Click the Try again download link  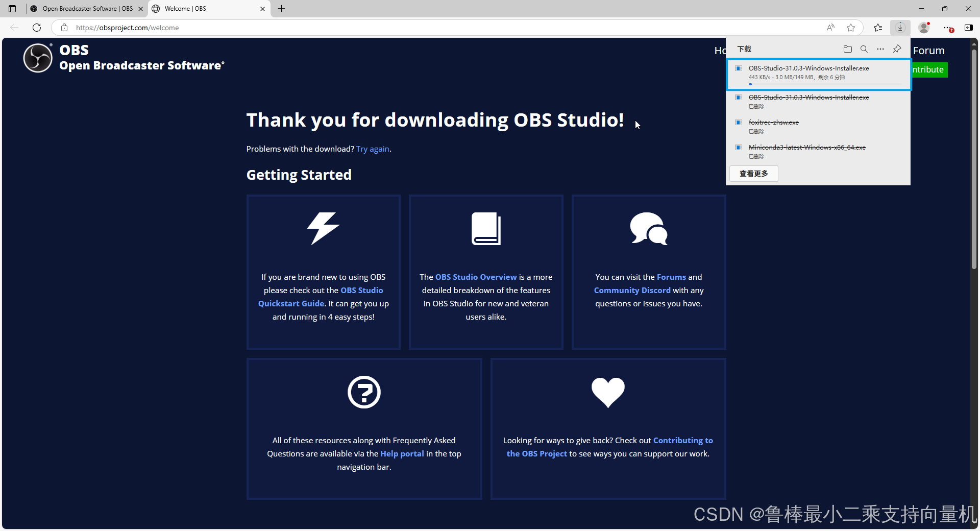(373, 149)
